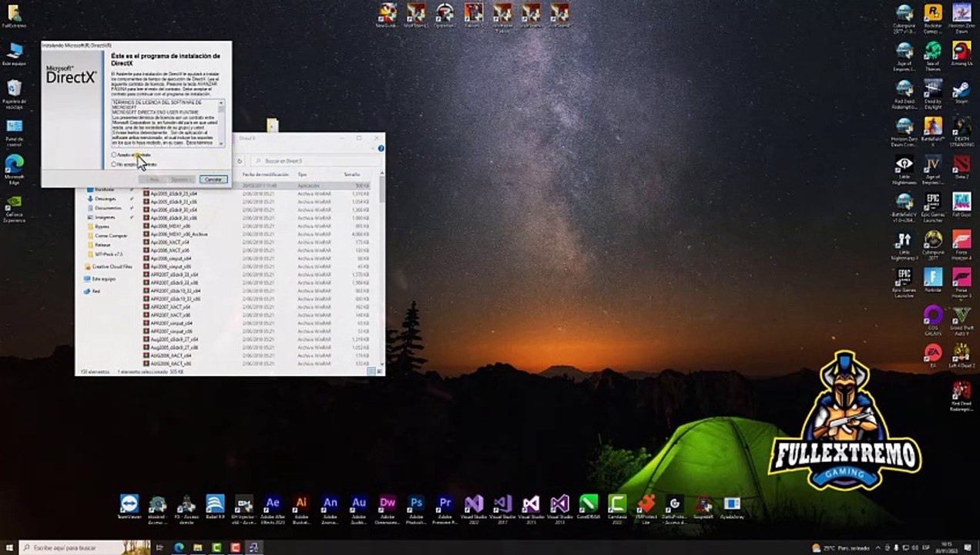Launch Microsoft Edge from desktop
This screenshot has height=555, width=980.
pyautogui.click(x=14, y=169)
